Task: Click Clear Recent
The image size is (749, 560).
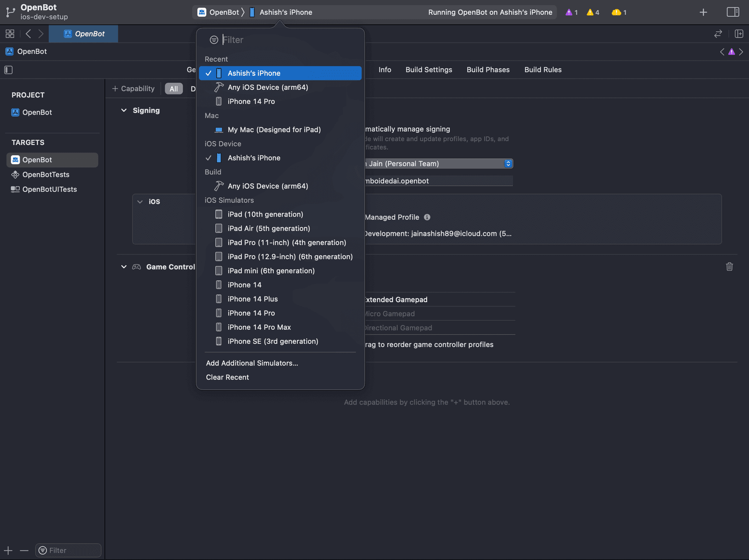Action: click(228, 377)
